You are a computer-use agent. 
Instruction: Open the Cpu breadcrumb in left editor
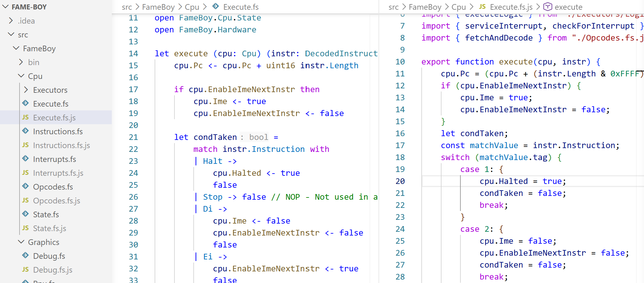192,7
